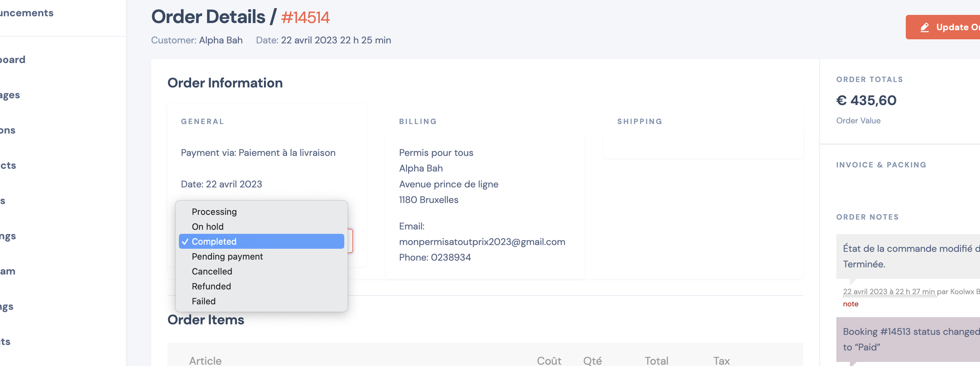Click the checkmark beside Completed option
Viewport: 980px width, 366px height.
[185, 242]
